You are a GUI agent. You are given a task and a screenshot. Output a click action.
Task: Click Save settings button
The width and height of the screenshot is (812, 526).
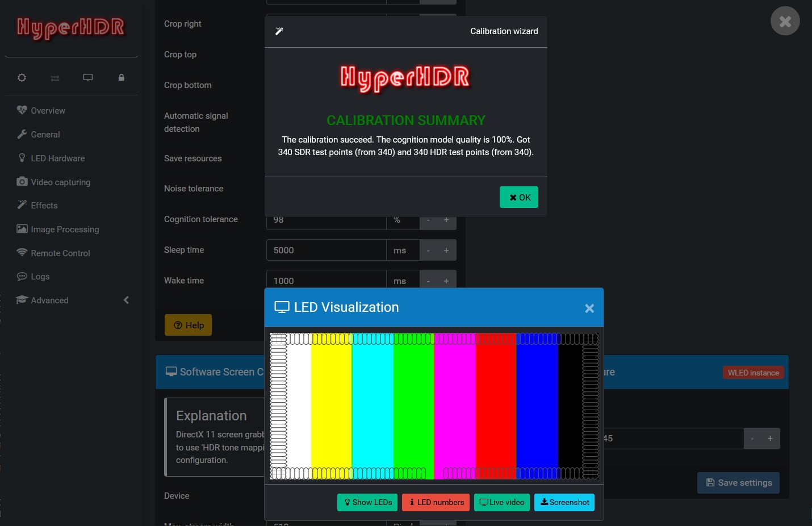pos(738,483)
